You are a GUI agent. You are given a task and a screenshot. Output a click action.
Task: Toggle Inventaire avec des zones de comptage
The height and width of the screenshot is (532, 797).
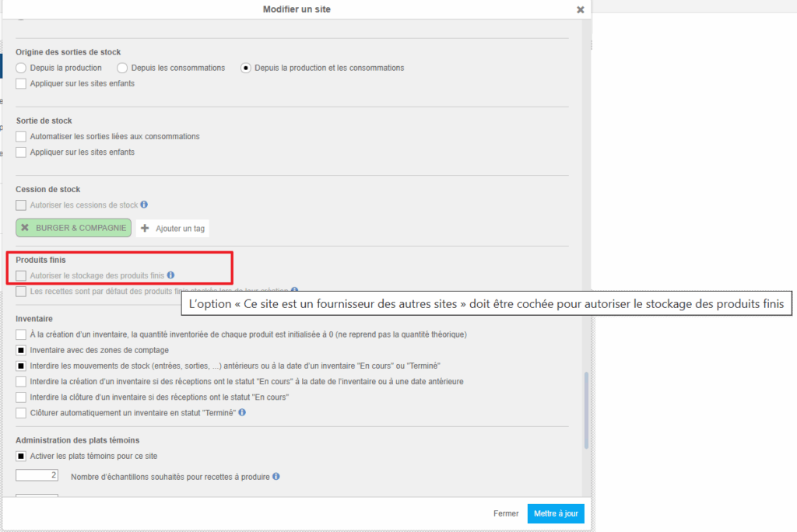21,350
